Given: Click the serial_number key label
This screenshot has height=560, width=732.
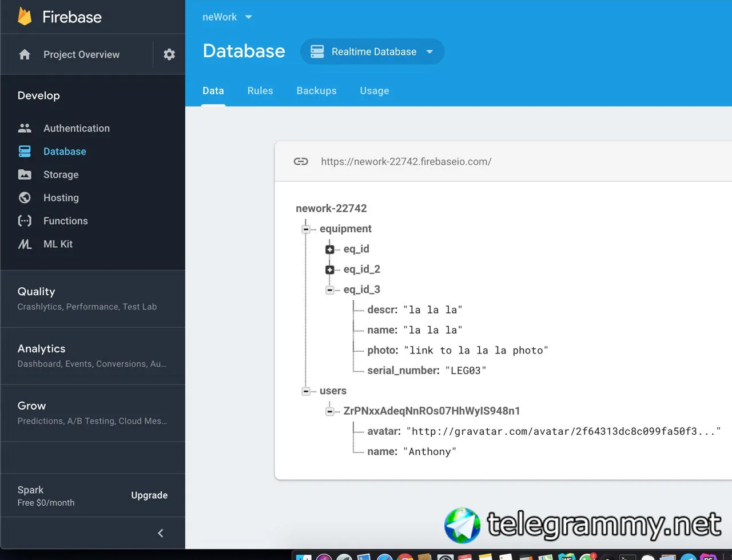Looking at the screenshot, I should tap(404, 370).
